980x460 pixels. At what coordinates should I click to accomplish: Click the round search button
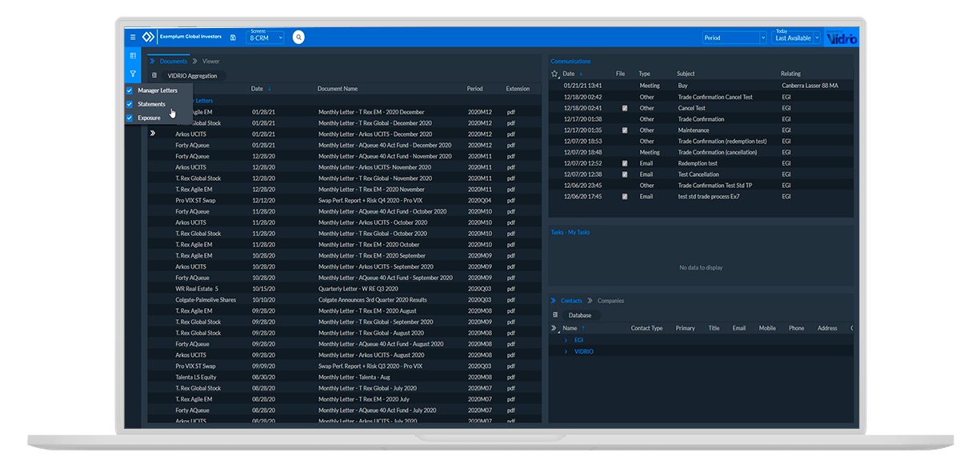tap(298, 37)
